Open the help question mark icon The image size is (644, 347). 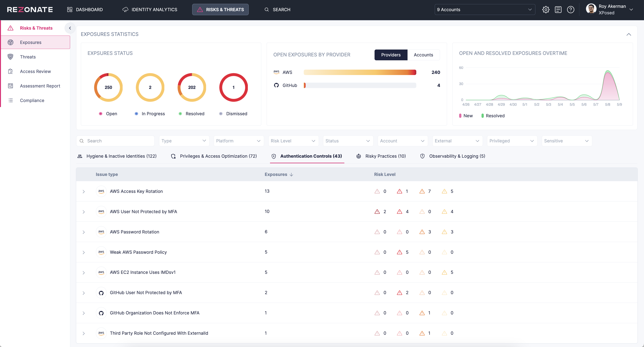(571, 9)
